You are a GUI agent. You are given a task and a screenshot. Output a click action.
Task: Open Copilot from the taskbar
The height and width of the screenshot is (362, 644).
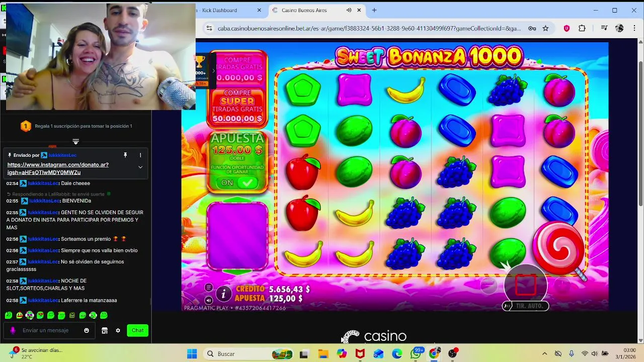(342, 354)
